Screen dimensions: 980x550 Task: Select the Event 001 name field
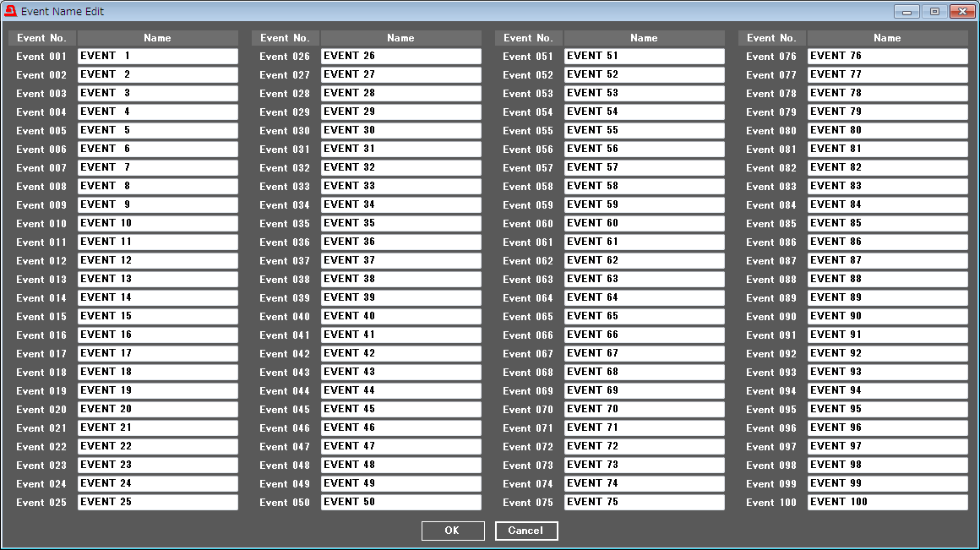(x=158, y=57)
